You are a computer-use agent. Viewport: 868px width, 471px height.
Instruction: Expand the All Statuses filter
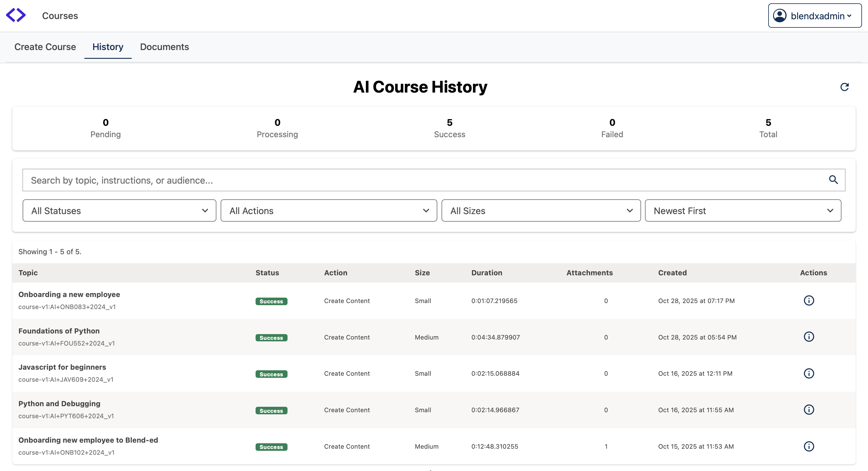point(119,210)
